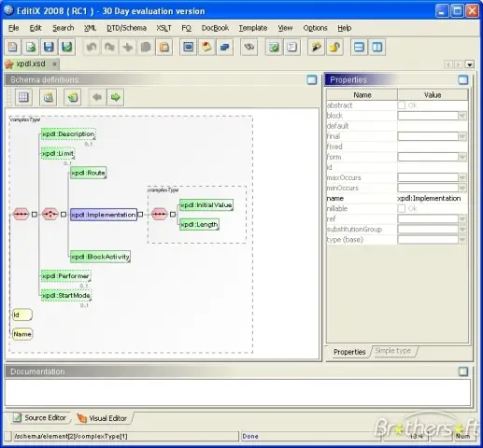
Task: Open the DTD/Schema menu
Action: [126, 28]
